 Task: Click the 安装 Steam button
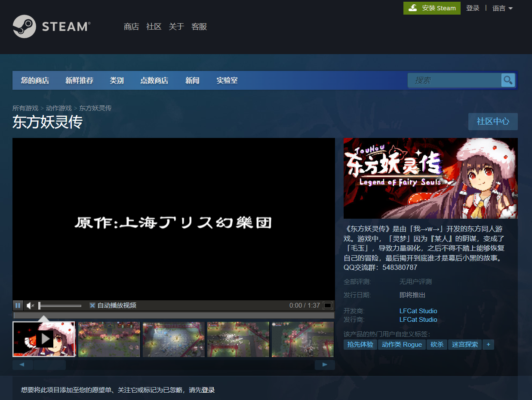432,8
